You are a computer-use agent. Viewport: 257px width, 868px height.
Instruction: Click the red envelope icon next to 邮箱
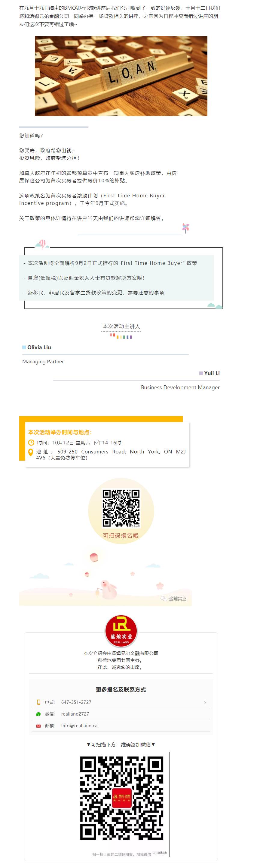[38, 726]
